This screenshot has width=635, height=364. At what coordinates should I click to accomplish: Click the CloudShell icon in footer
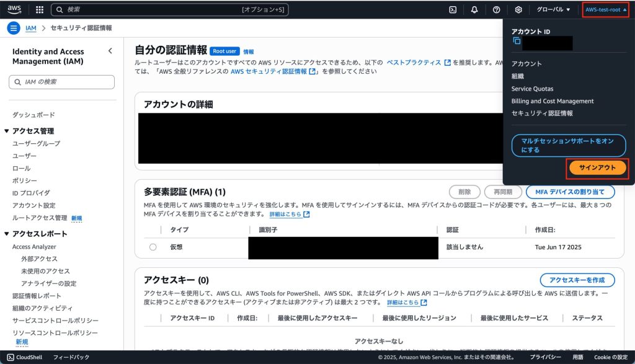(x=11, y=357)
